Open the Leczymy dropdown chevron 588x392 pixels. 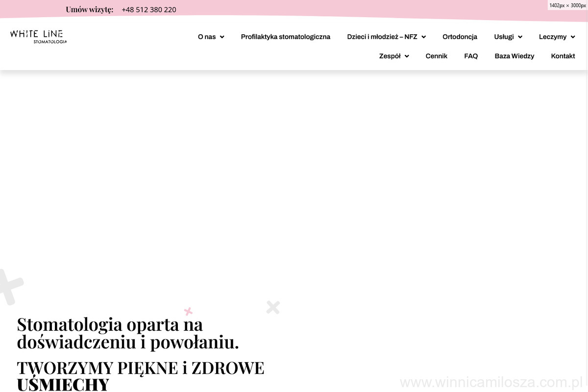click(x=572, y=37)
